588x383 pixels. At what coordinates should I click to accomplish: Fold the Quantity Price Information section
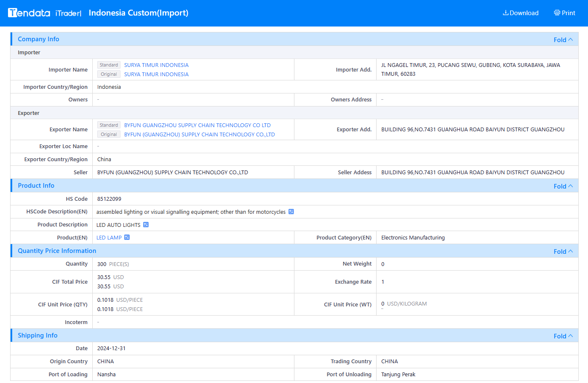[x=563, y=251]
